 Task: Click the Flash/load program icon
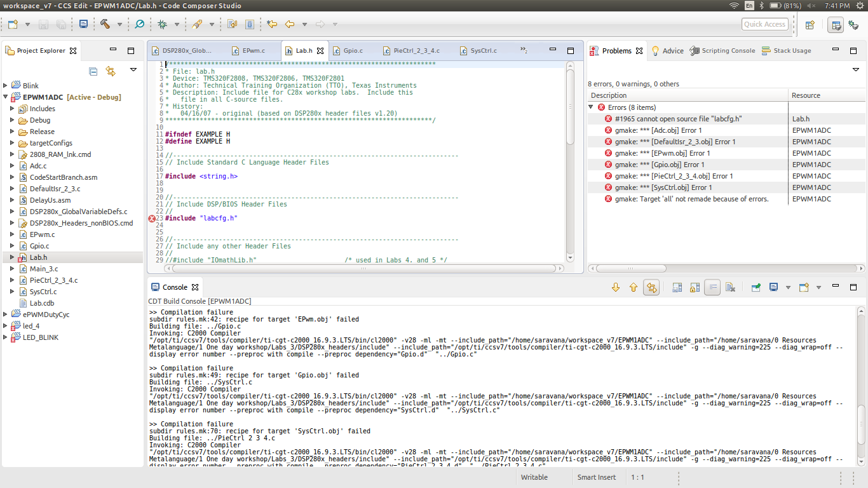pyautogui.click(x=197, y=24)
